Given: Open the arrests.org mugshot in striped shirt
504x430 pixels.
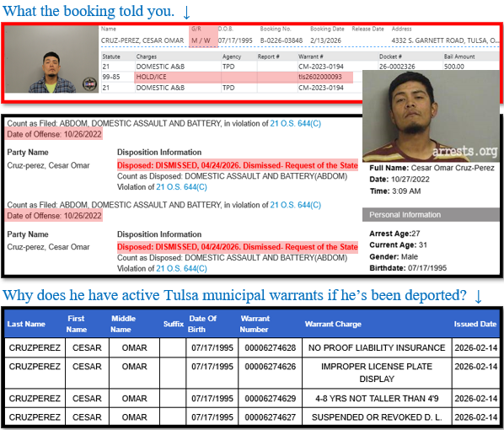Looking at the screenshot, I should 431,116.
